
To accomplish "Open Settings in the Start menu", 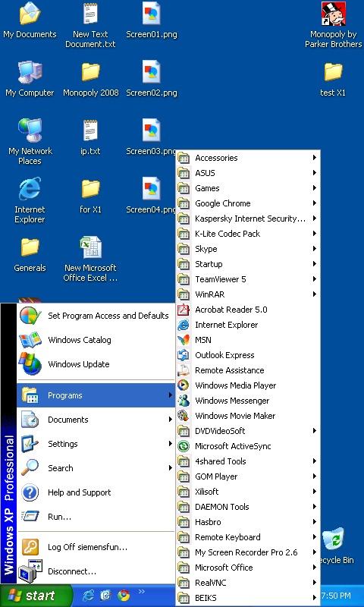I will [96, 444].
